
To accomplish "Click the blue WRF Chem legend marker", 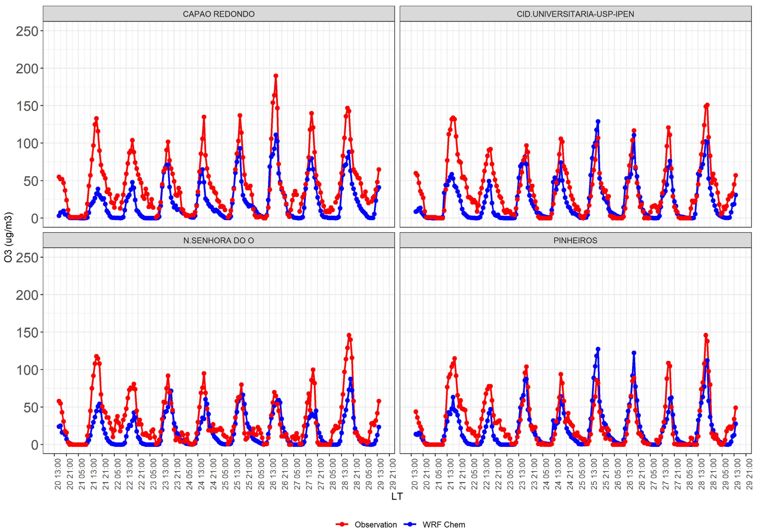I will [x=410, y=524].
